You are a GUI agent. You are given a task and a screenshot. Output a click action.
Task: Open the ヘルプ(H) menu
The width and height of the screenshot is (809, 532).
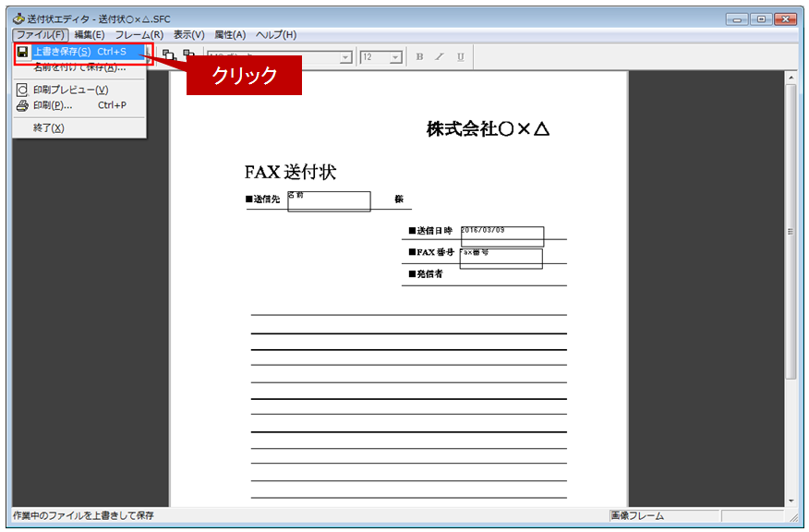click(276, 34)
